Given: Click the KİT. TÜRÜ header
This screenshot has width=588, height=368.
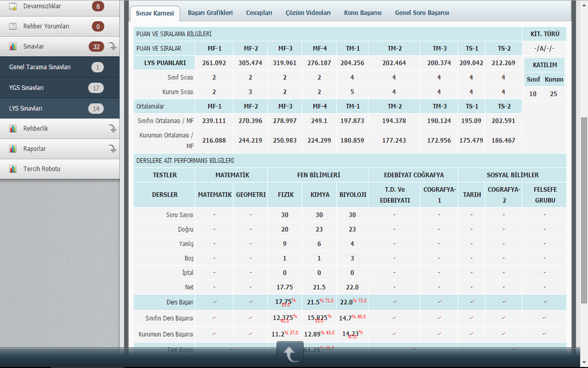Looking at the screenshot, I should point(545,34).
